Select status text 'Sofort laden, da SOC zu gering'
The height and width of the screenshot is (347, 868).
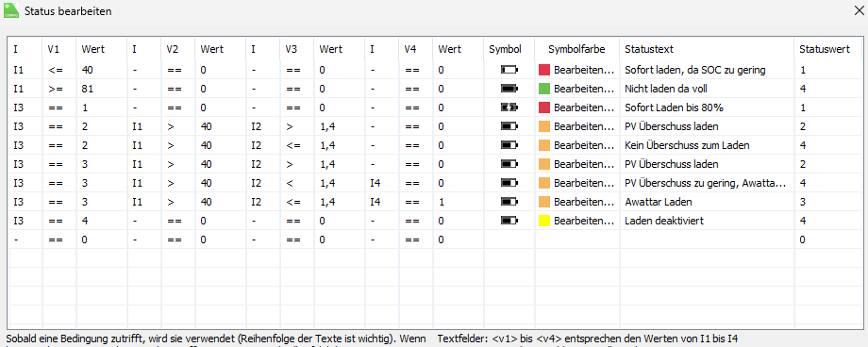click(x=694, y=70)
